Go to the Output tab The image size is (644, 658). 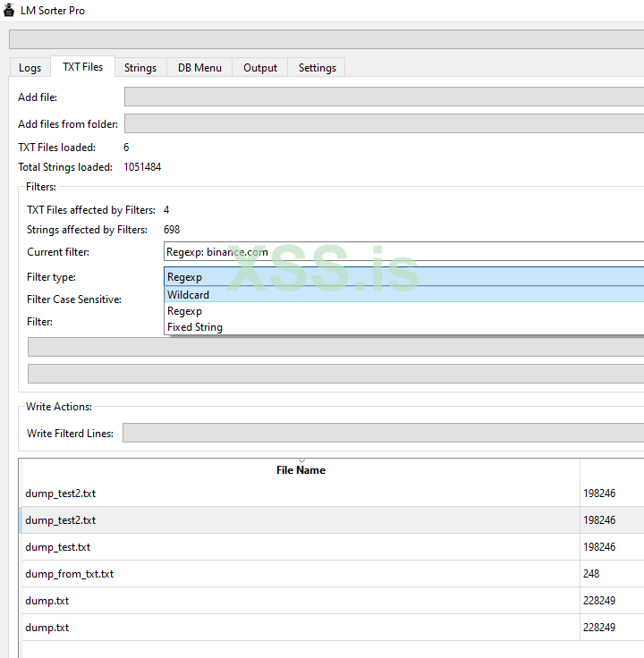pos(260,68)
